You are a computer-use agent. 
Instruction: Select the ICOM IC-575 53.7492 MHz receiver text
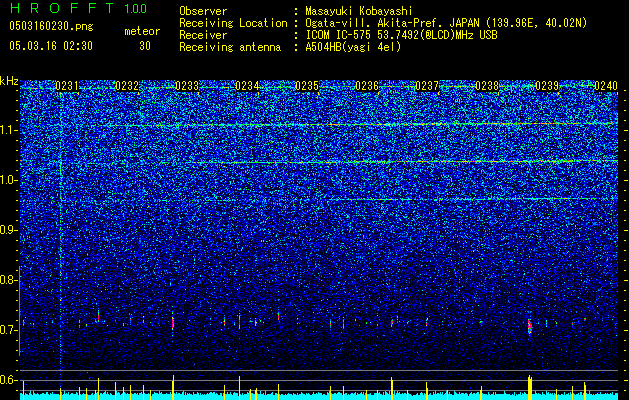(401, 35)
